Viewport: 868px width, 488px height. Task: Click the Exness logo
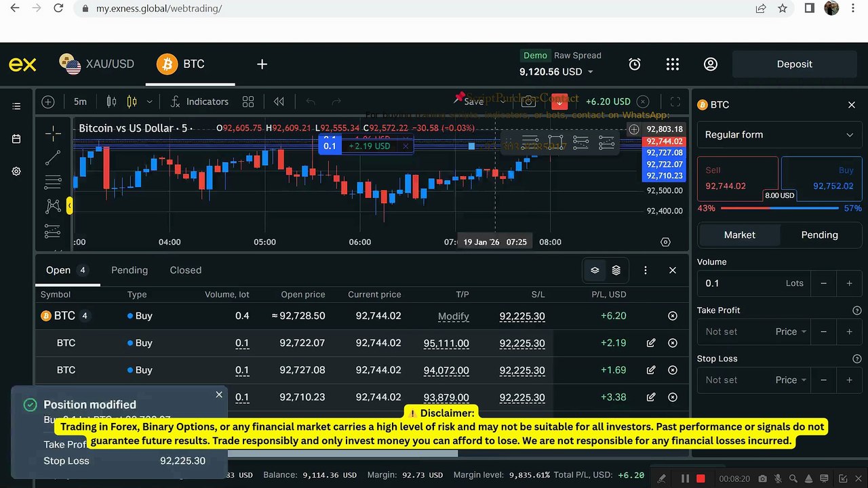[22, 64]
